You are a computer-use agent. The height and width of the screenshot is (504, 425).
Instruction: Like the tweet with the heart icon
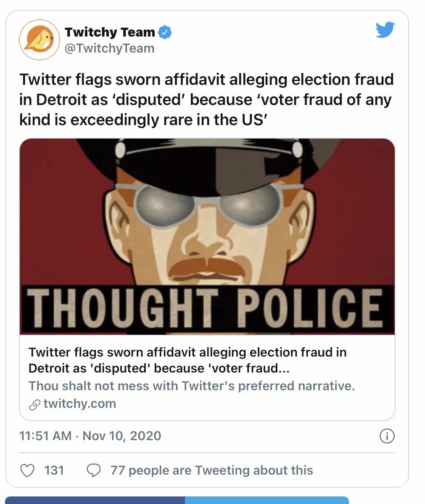point(28,470)
